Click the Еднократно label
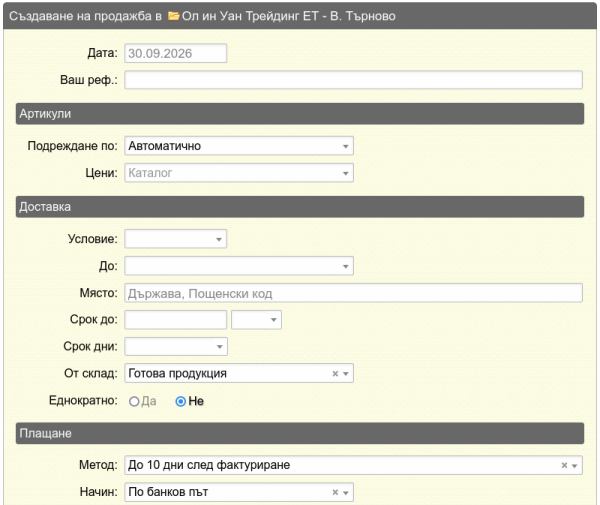600x505 pixels. coord(83,401)
